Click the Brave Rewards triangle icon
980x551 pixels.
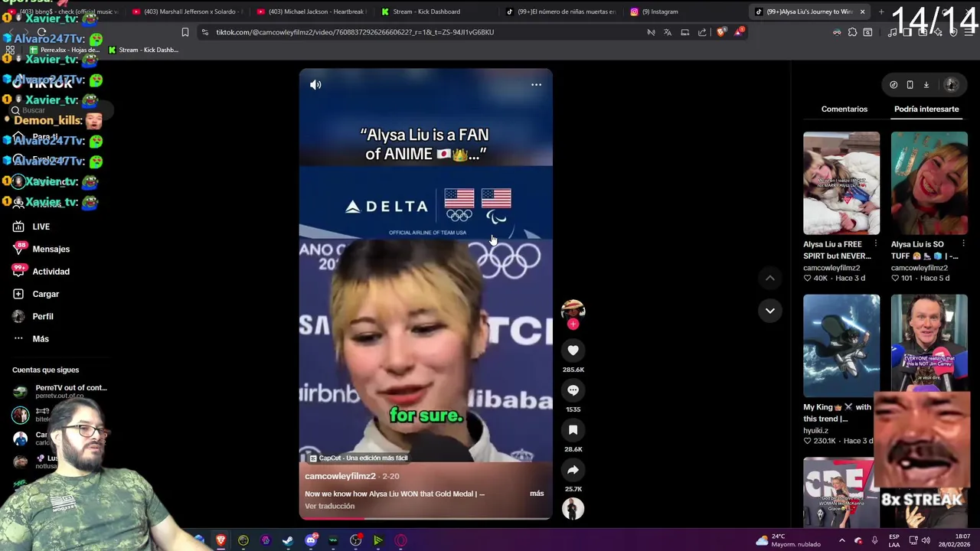738,32
